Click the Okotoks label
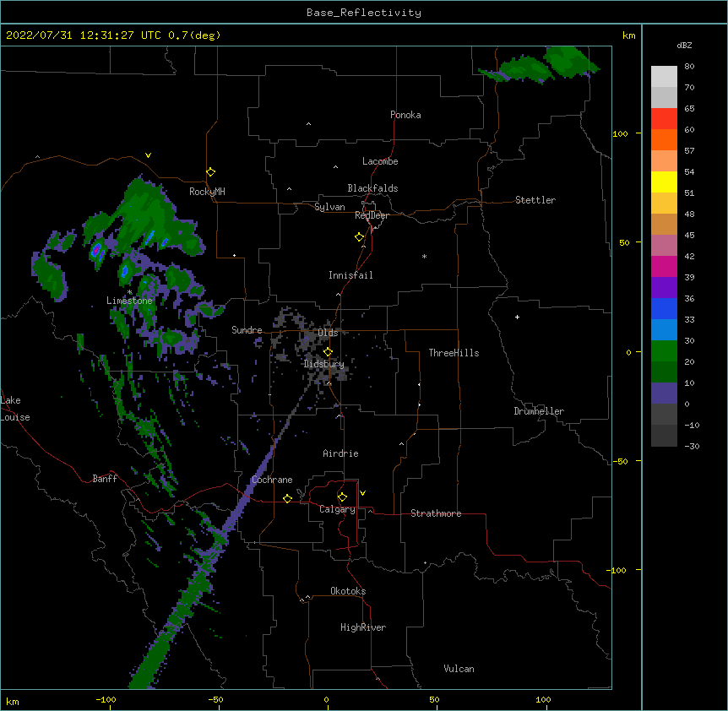This screenshot has width=728, height=711. 348,591
